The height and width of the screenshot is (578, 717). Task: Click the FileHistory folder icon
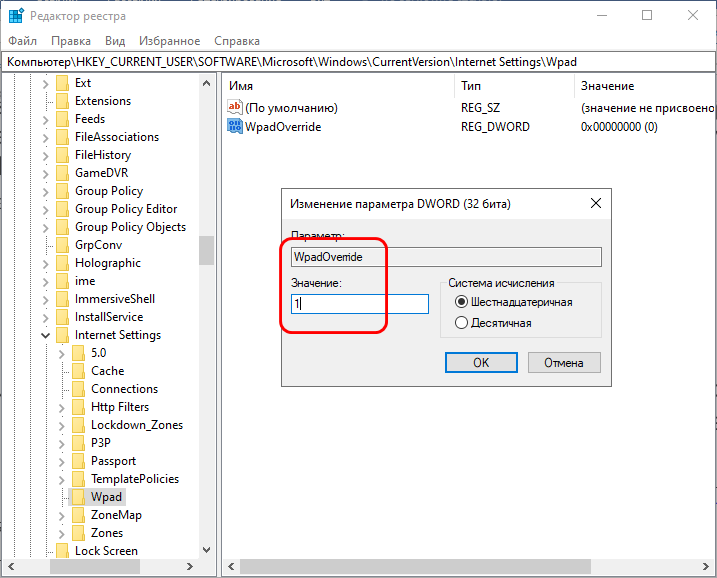pyautogui.click(x=62, y=155)
